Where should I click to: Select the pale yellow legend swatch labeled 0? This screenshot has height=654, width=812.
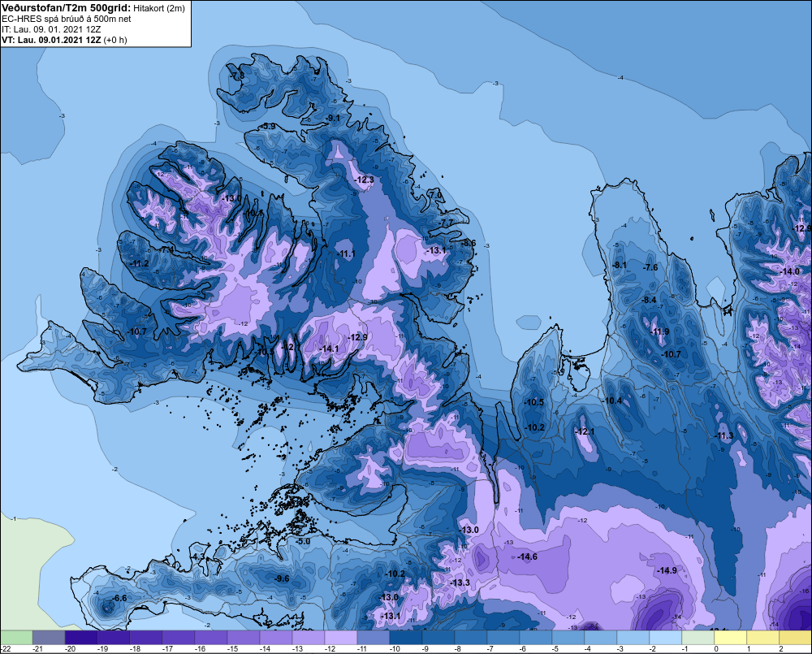point(730,637)
